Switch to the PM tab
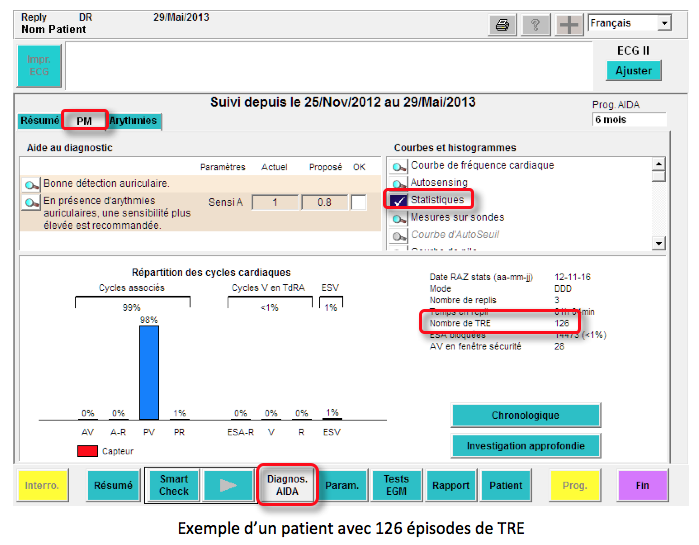Screen dimensions: 699x545 pyautogui.click(x=84, y=121)
